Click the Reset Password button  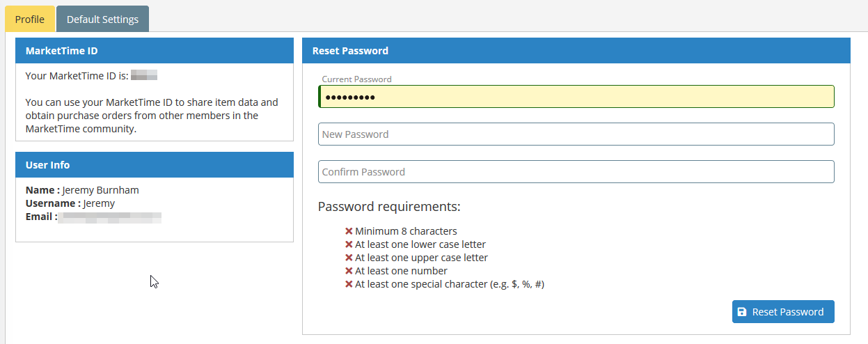(783, 312)
